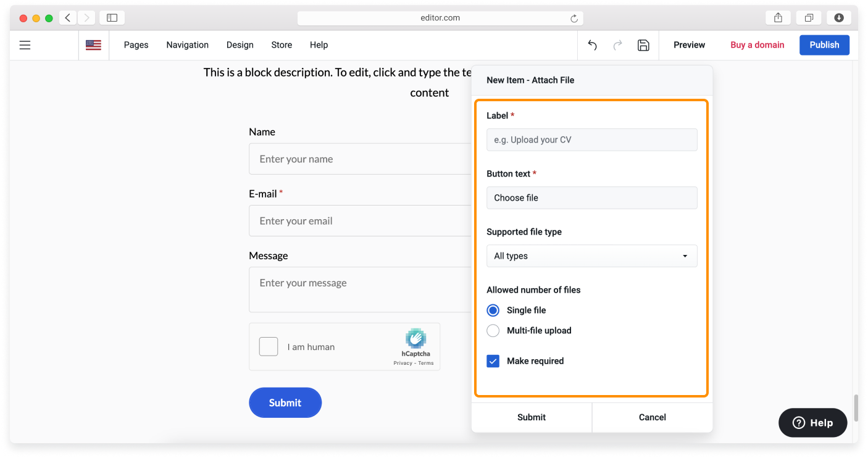Check the I am human captcha box
Screen dimensions: 868x458
269,347
